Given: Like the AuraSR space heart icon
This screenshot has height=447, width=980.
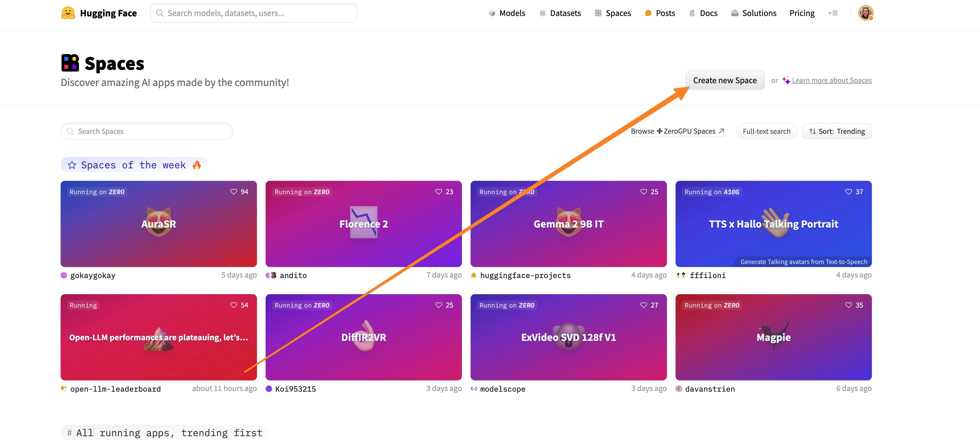Looking at the screenshot, I should 234,192.
